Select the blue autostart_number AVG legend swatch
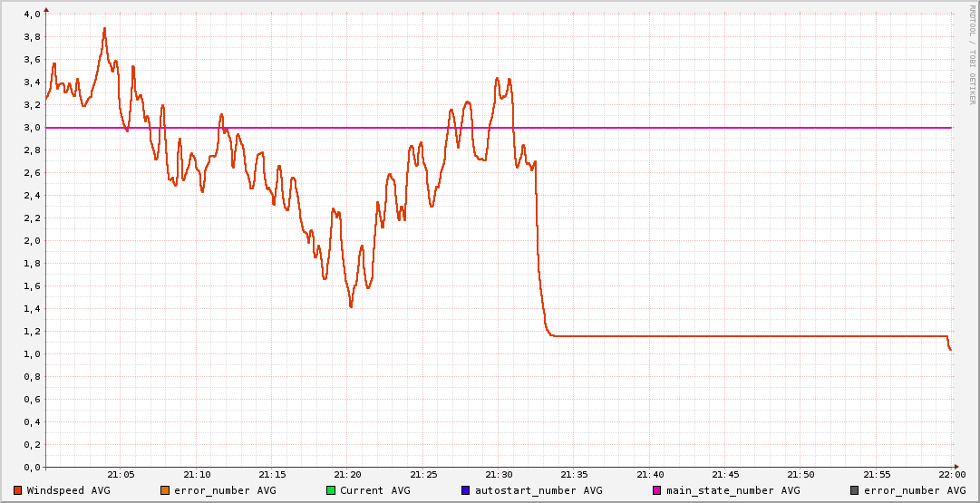 pyautogui.click(x=465, y=490)
